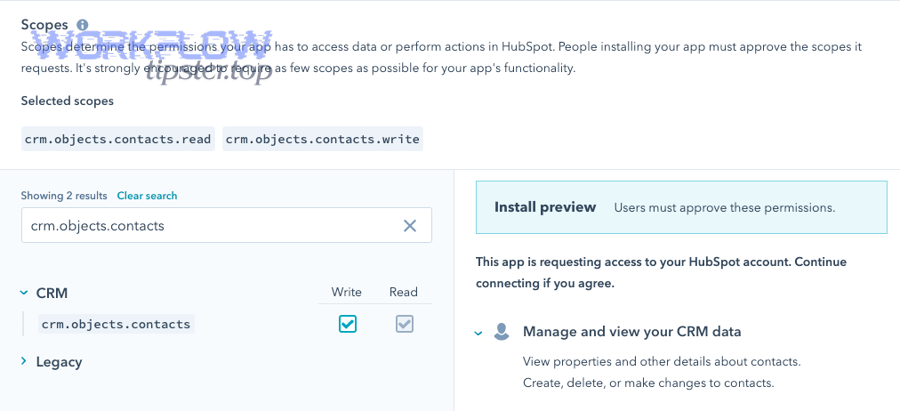Collapse the CRM scope group
The height and width of the screenshot is (411, 900).
pyautogui.click(x=24, y=293)
